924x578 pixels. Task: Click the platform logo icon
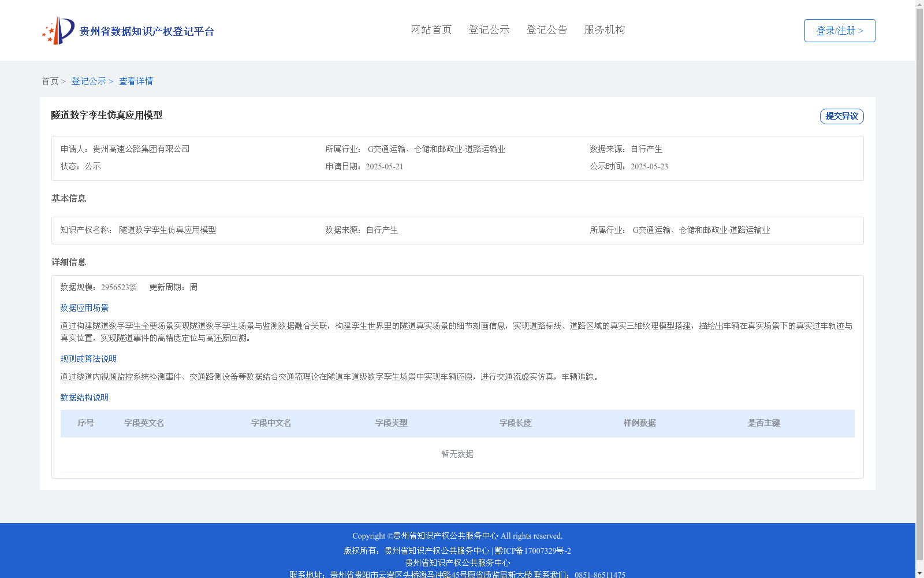tap(58, 31)
